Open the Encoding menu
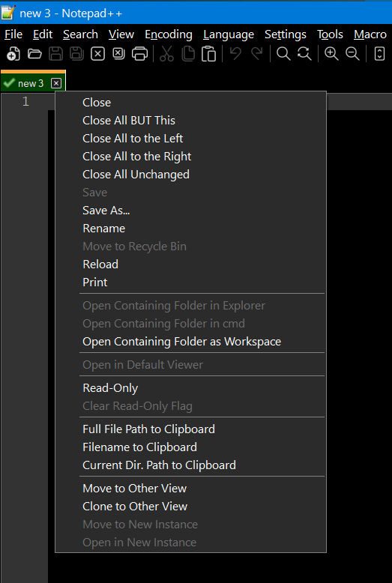 coord(169,34)
